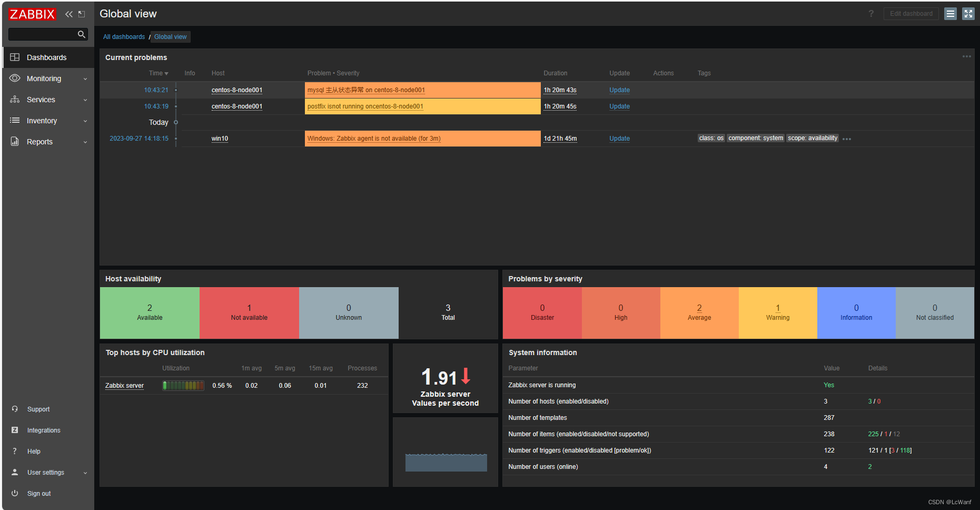The width and height of the screenshot is (980, 510).
Task: Toggle kiosk fullscreen mode icon
Action: pos(968,14)
